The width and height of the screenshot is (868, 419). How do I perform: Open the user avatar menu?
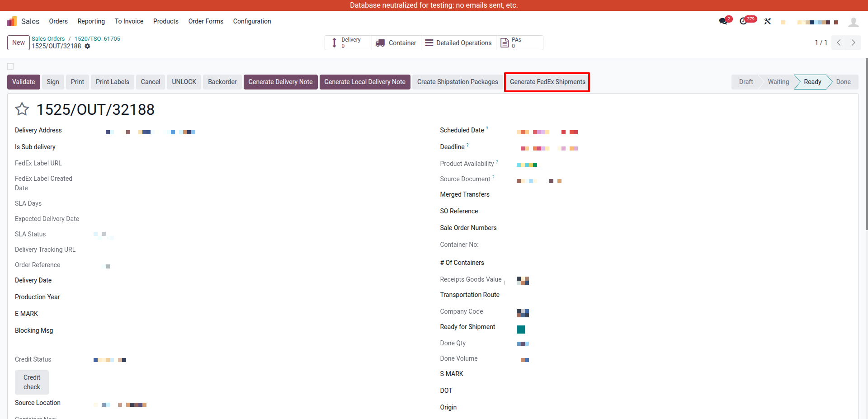pos(854,22)
